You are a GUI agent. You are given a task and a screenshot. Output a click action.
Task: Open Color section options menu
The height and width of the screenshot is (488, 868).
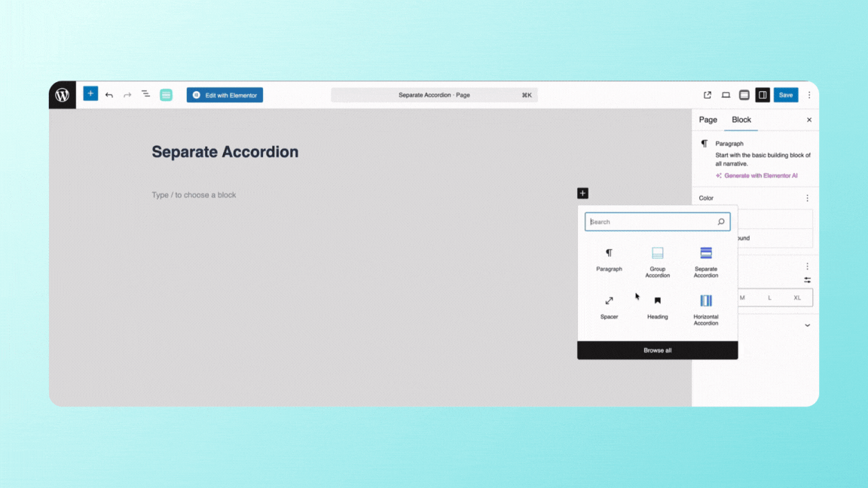point(807,198)
